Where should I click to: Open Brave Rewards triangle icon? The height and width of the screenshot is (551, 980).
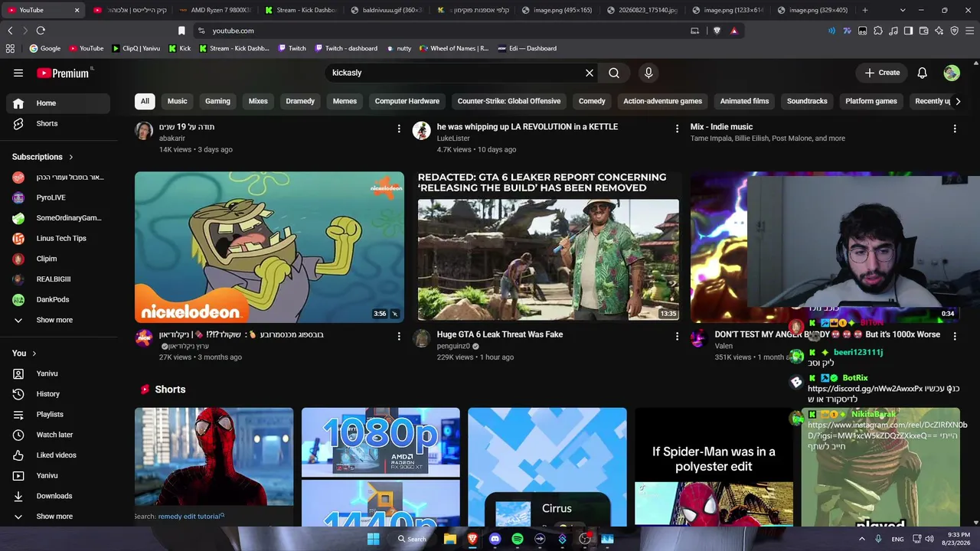pos(734,31)
